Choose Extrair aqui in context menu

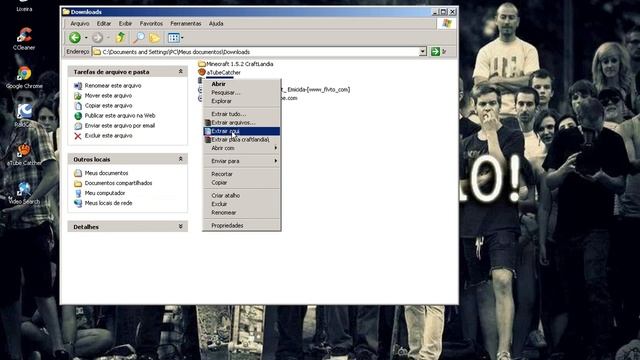pos(242,131)
